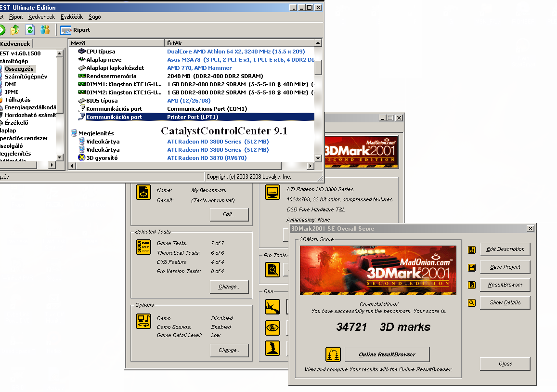The image size is (557, 392).
Task: Open the Súgó menu
Action: pos(94,17)
